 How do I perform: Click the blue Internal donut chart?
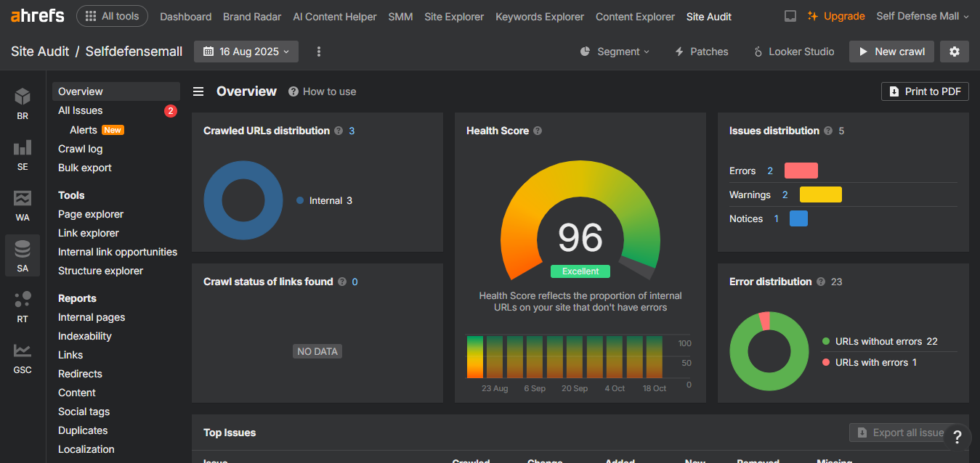243,200
